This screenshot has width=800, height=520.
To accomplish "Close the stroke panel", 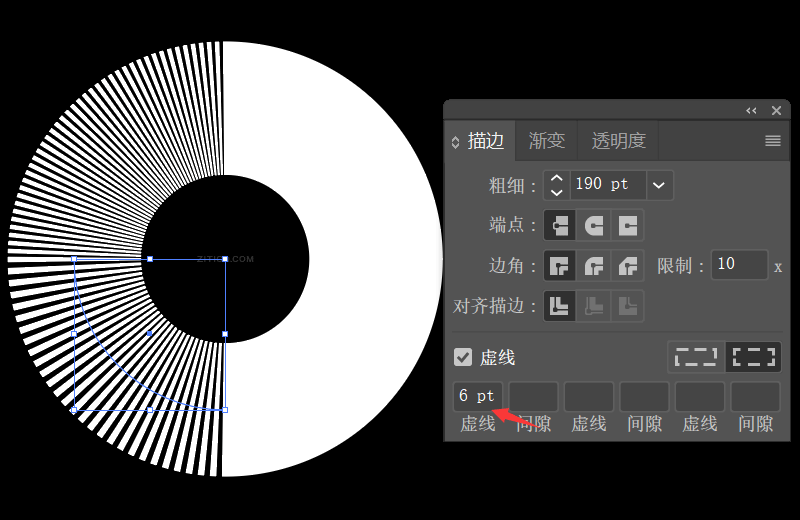I will [777, 110].
